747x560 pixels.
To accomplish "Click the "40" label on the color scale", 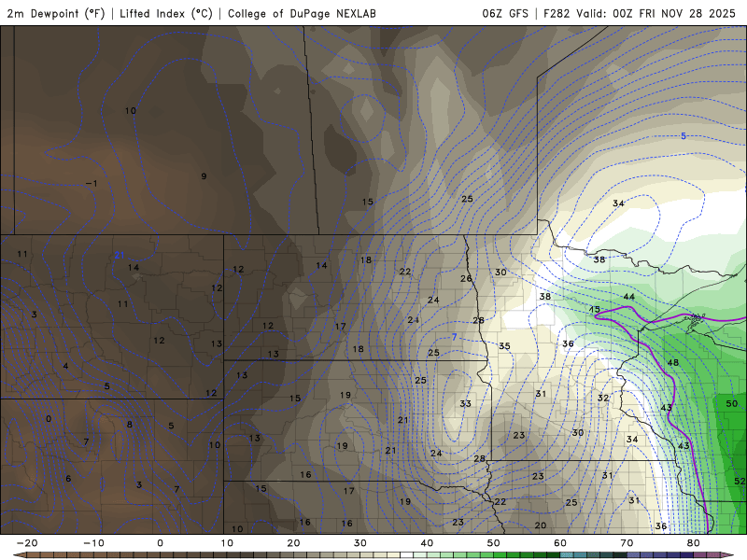I will tap(427, 543).
